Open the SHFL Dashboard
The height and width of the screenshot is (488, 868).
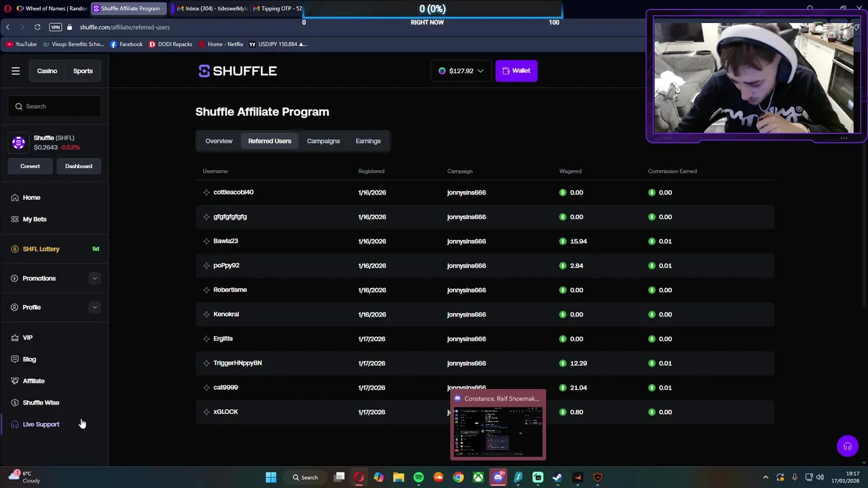79,166
